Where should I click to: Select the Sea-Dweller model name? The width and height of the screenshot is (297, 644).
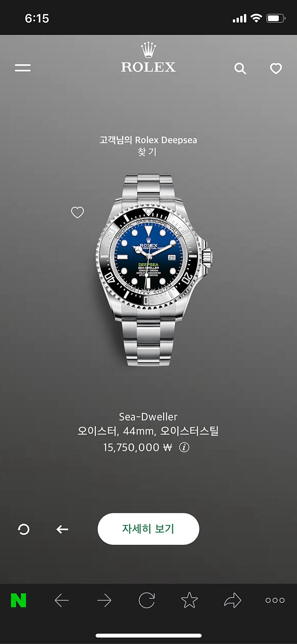148,417
